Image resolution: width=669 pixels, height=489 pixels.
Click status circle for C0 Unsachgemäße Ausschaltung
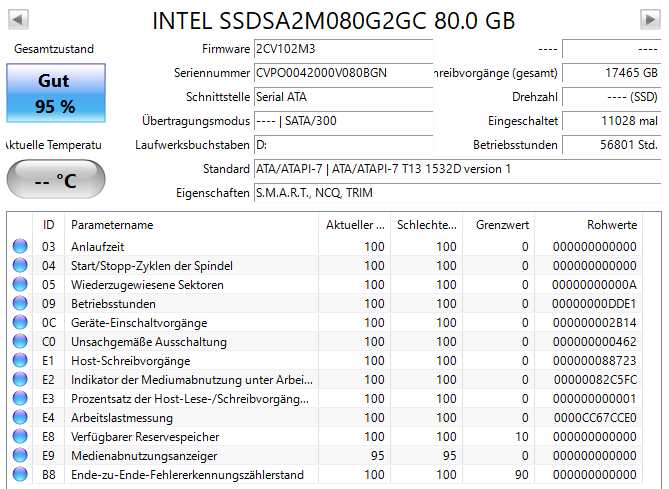[20, 341]
